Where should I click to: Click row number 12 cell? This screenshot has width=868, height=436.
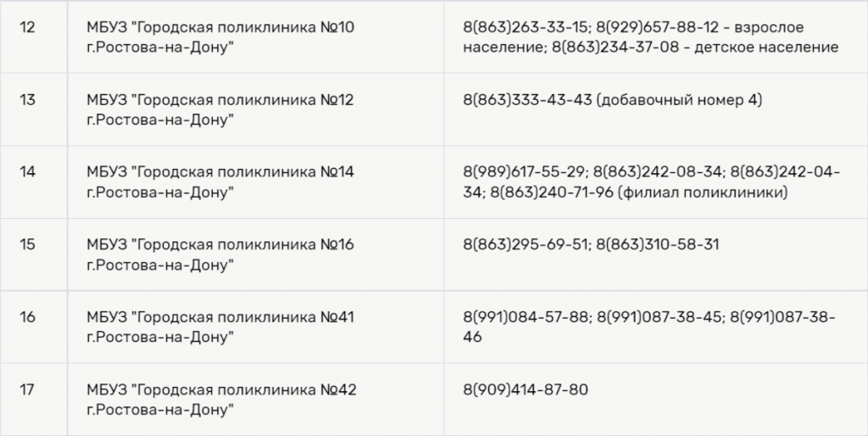pos(27,28)
